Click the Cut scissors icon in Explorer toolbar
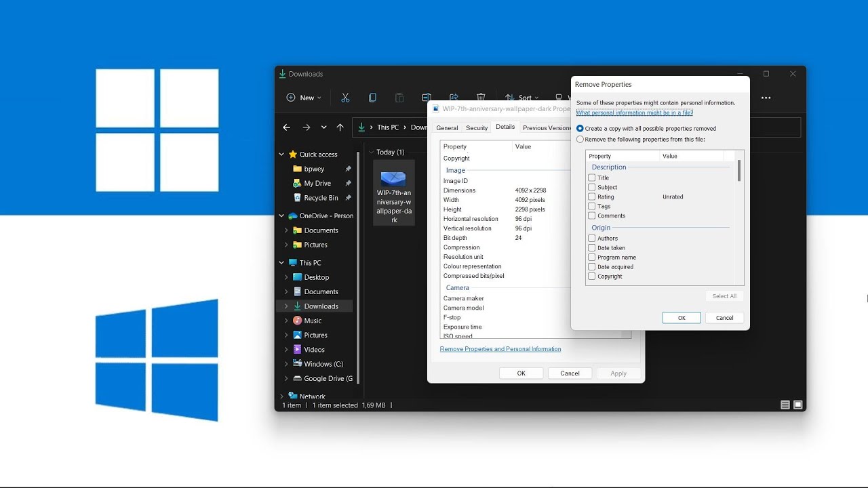 345,98
